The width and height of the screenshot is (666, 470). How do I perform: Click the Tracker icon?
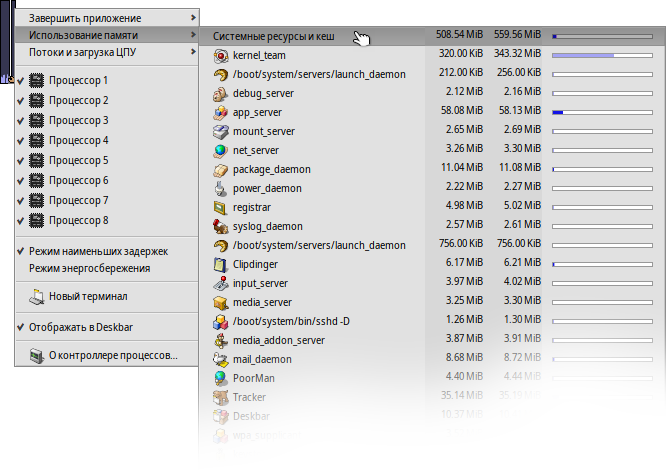(x=220, y=398)
